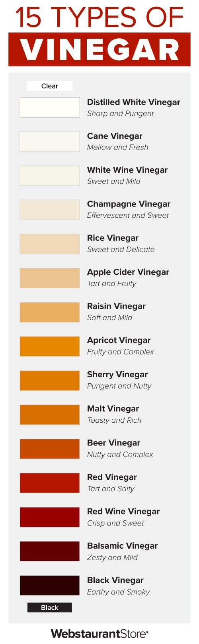
Task: Click the Apple Cider Vinegar swatch
Action: click(x=50, y=278)
